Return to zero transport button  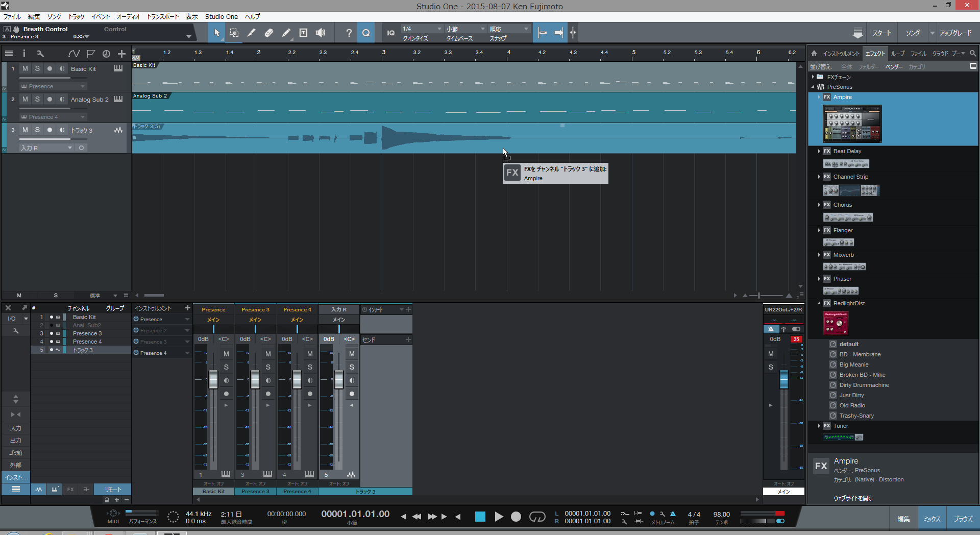click(458, 517)
